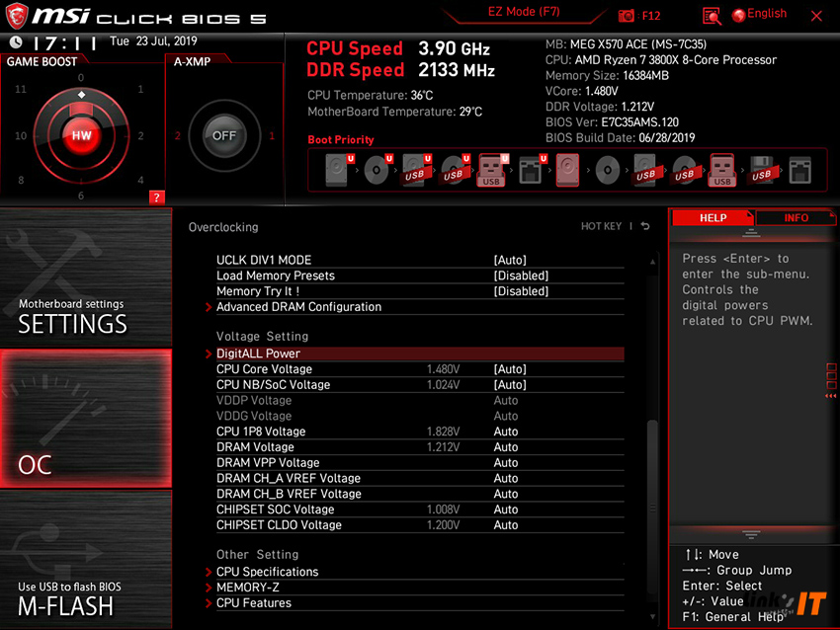Select the legacy USB CD/DVD boot icon

[x=684, y=170]
